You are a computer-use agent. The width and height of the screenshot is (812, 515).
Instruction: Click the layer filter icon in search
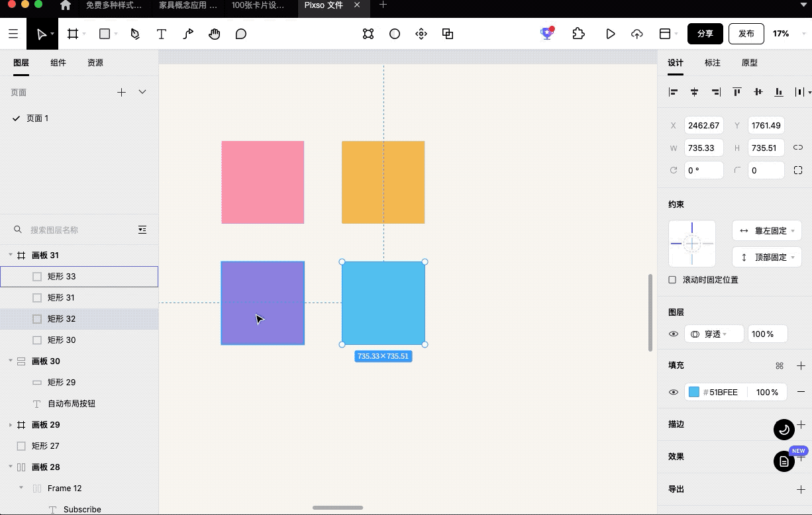pyautogui.click(x=142, y=230)
